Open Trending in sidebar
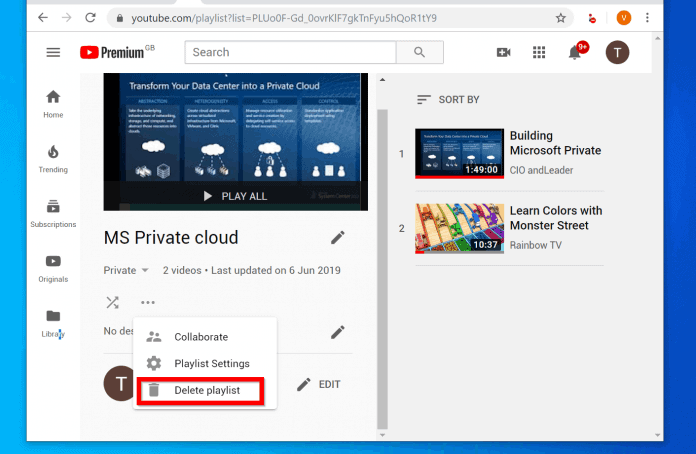Image resolution: width=696 pixels, height=454 pixels. coord(53,159)
